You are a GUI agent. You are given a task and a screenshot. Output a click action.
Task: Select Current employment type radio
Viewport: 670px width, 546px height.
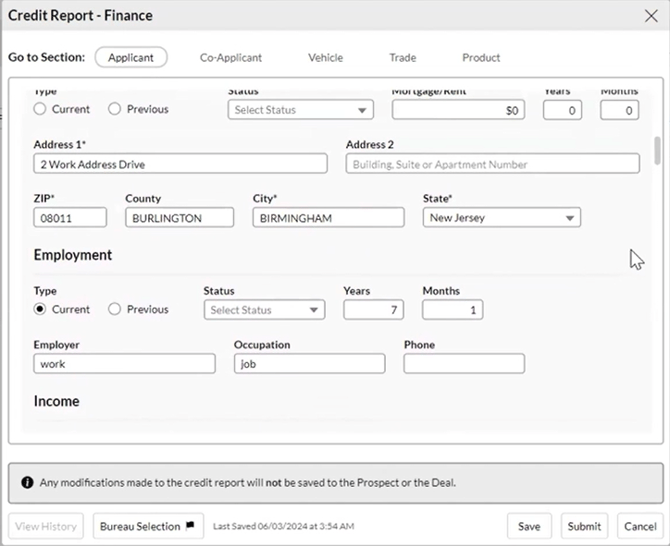pyautogui.click(x=40, y=309)
